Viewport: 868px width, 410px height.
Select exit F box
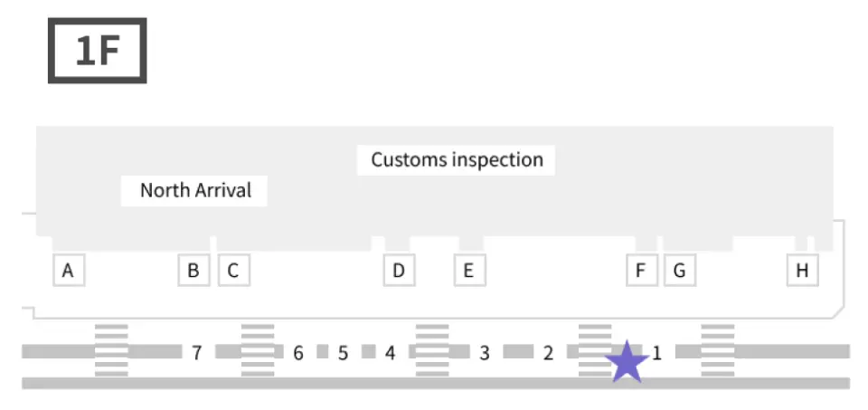tap(641, 270)
